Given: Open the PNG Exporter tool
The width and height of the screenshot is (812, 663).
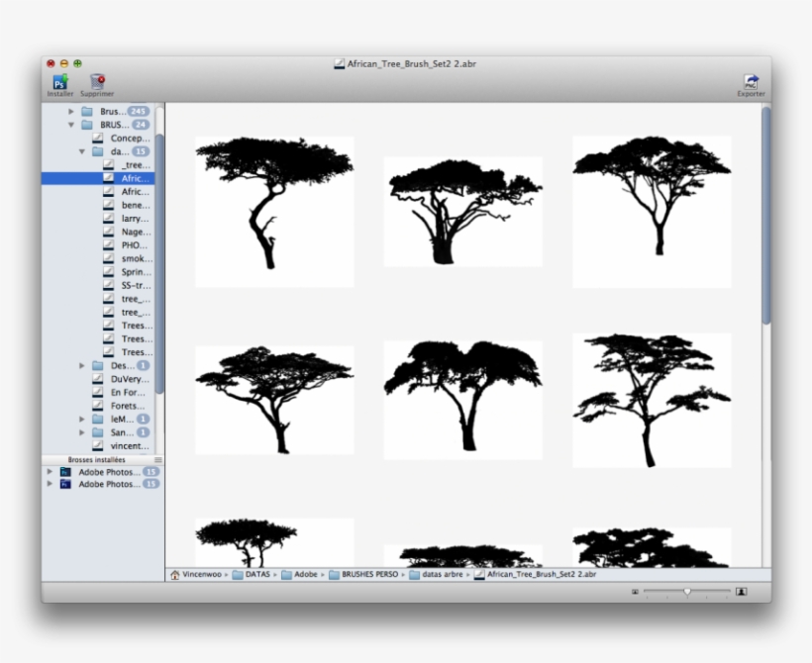Looking at the screenshot, I should point(753,82).
